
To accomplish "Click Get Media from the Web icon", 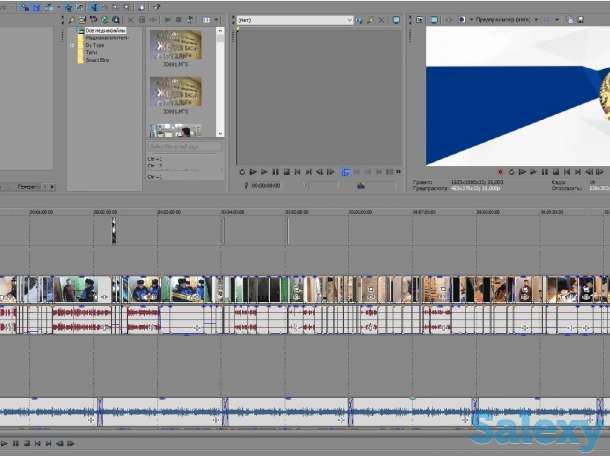I will 105,19.
